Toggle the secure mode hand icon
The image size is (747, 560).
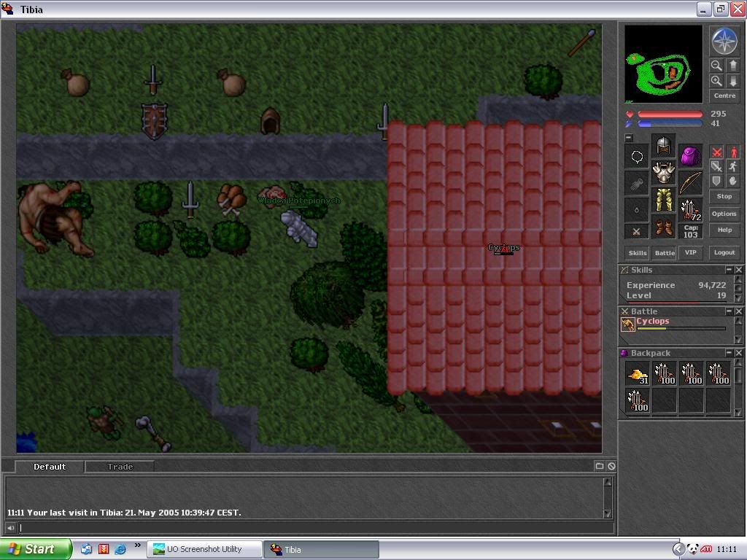pyautogui.click(x=732, y=181)
